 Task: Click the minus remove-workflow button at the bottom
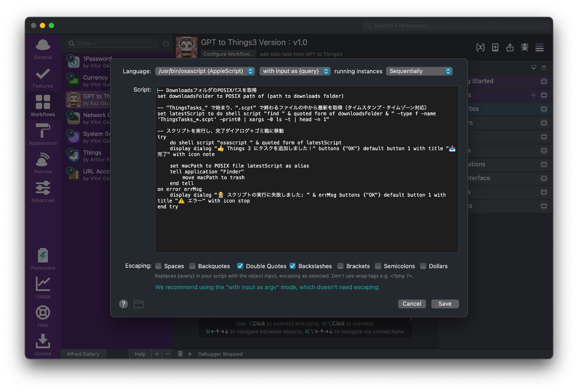[168, 354]
